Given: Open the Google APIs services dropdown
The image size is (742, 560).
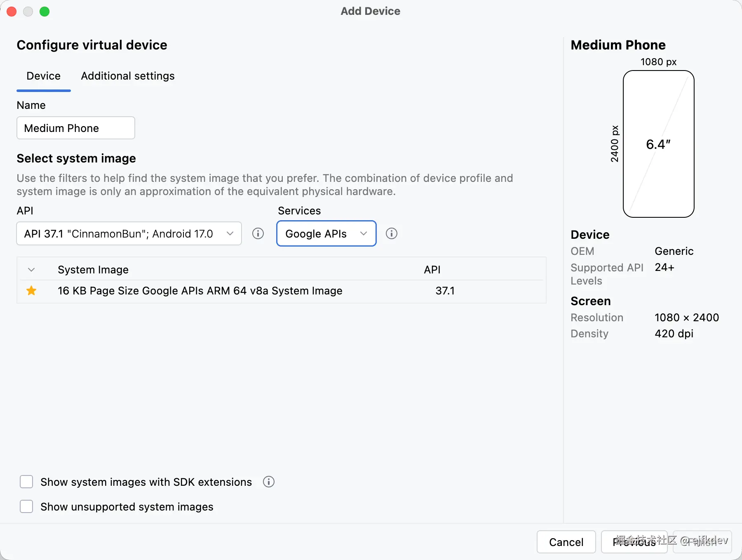Looking at the screenshot, I should tap(326, 233).
